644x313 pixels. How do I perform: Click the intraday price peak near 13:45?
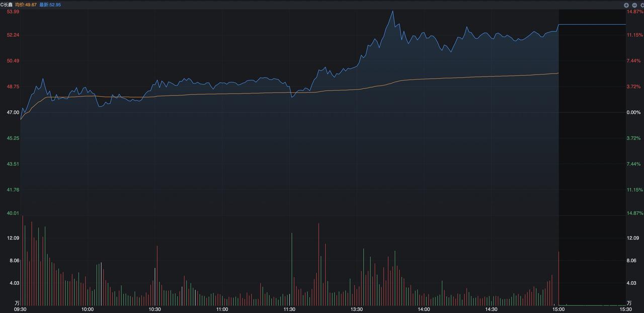point(393,11)
